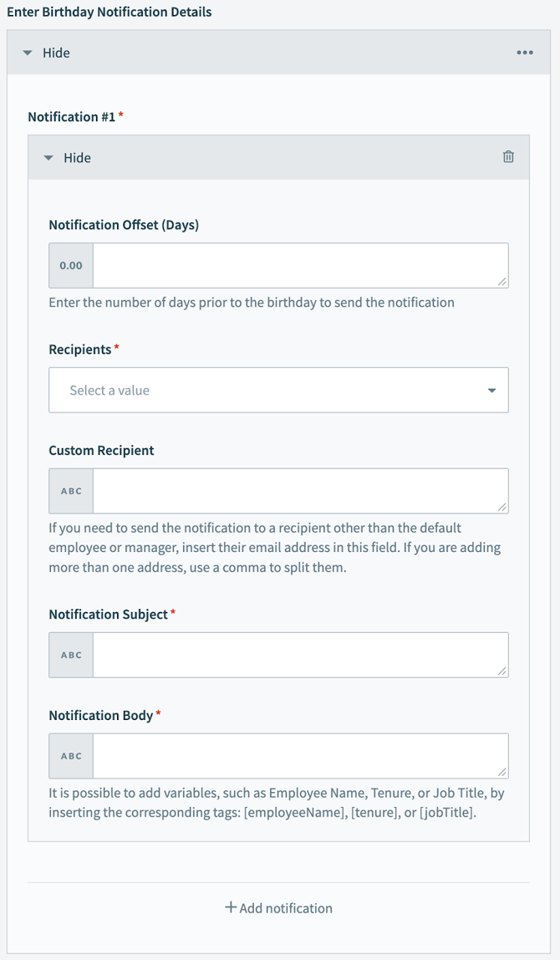Click the three-dot options menu icon
This screenshot has height=960, width=560.
coord(524,53)
